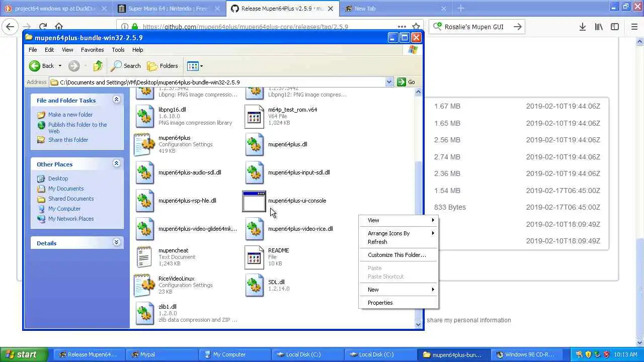The width and height of the screenshot is (644, 362).
Task: Select the mupen64plus-audio-sdl.dll icon
Action: point(145,172)
